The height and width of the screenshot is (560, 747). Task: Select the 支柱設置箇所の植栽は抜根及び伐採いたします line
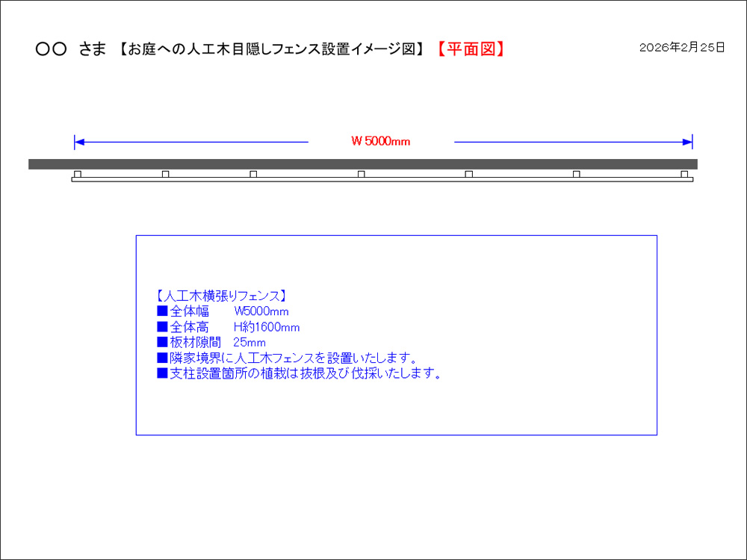point(300,373)
